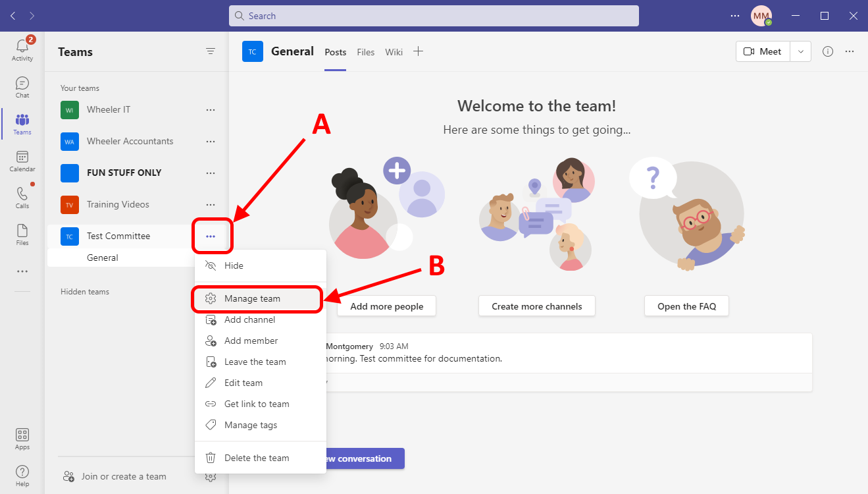This screenshot has width=868, height=494.
Task: Switch to the Files tab
Action: coord(366,52)
